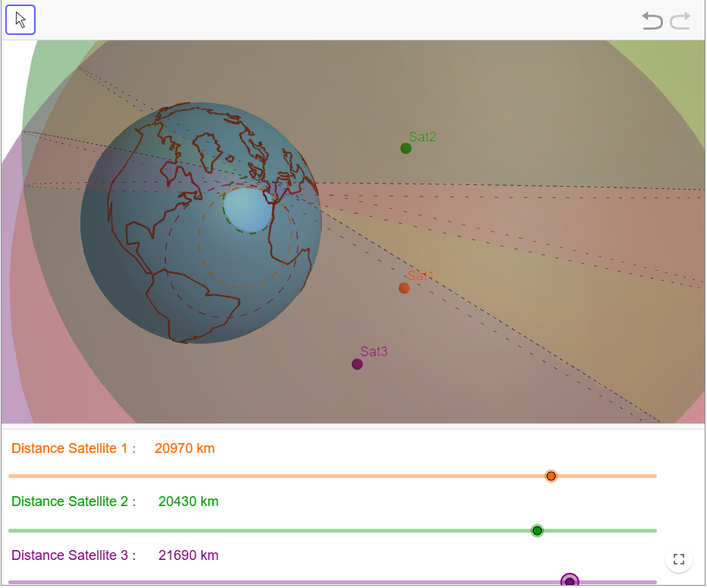Screen dimensions: 707x588
Task: Select the orange Sat1 point
Action: coord(404,288)
